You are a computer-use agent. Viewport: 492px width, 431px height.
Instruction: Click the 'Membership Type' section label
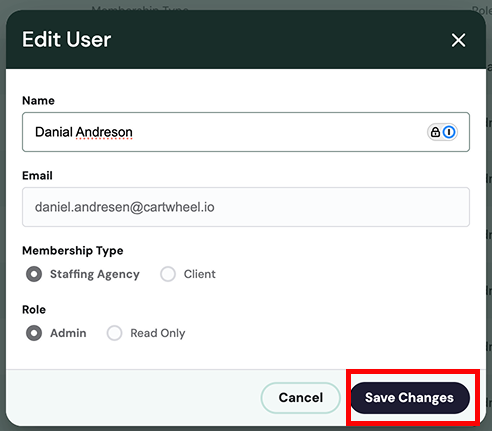73,251
